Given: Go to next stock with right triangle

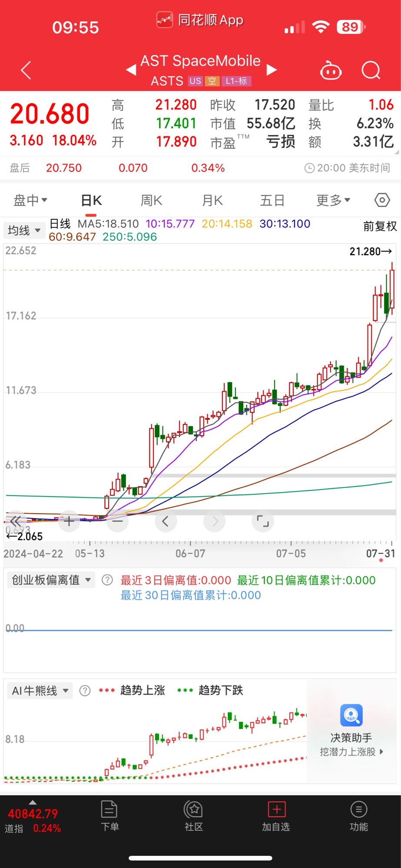Looking at the screenshot, I should point(272,70).
